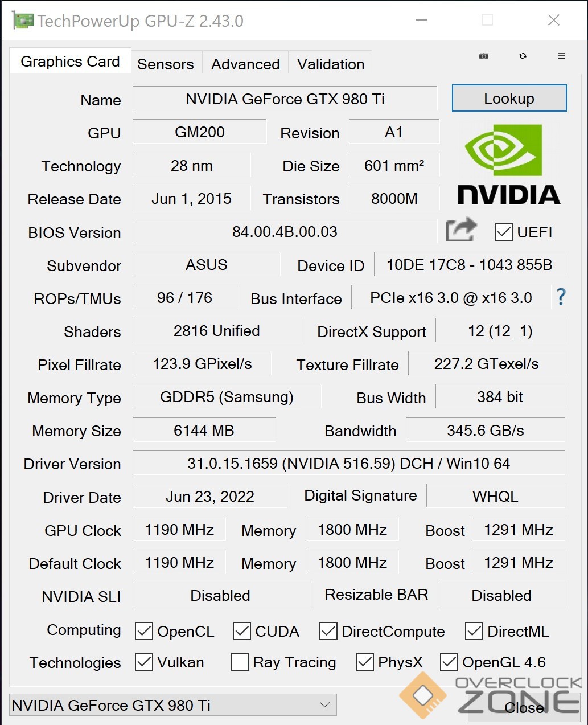Click the BIOS Version field
588x725 pixels.
285,231
